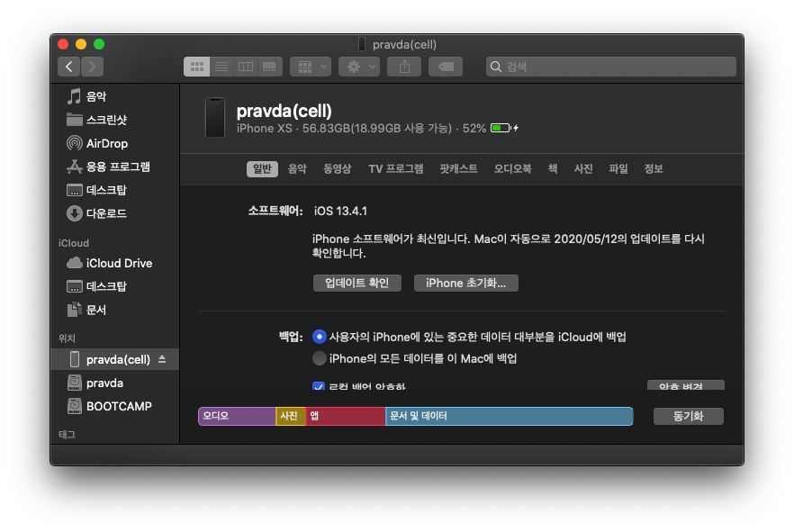Viewport: 794px width, 532px height.
Task: Switch to the 팟캐스트 tab
Action: click(458, 168)
